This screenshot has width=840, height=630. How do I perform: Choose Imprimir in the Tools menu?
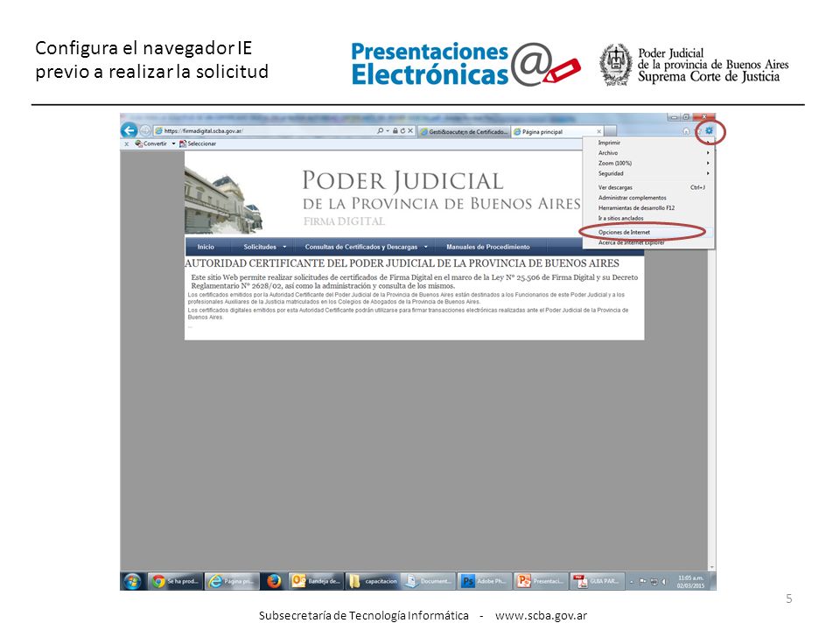coord(648,143)
